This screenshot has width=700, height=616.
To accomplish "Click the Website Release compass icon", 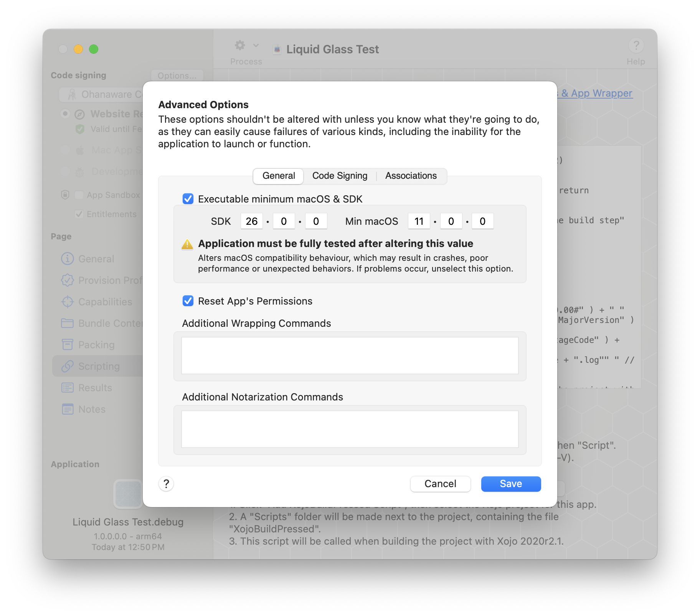I will [x=79, y=114].
